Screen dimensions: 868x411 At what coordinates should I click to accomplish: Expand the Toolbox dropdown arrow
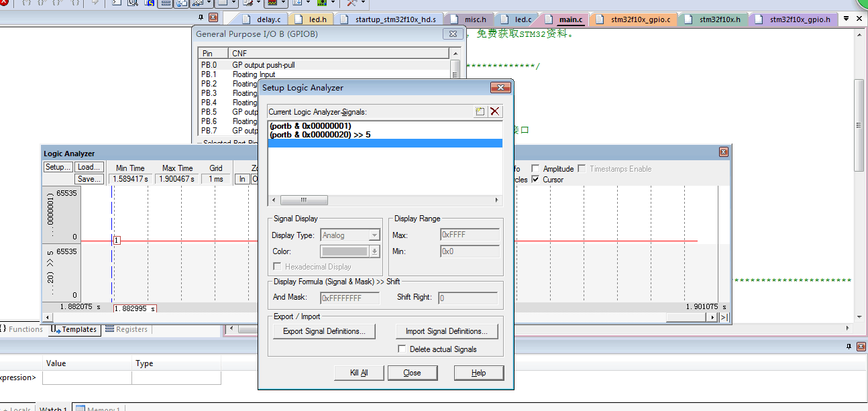[362, 3]
